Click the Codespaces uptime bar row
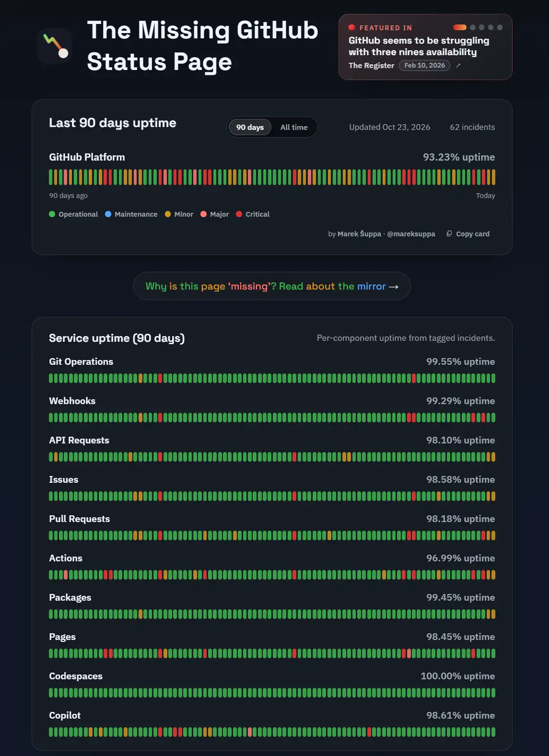The height and width of the screenshot is (756, 549). click(x=272, y=693)
